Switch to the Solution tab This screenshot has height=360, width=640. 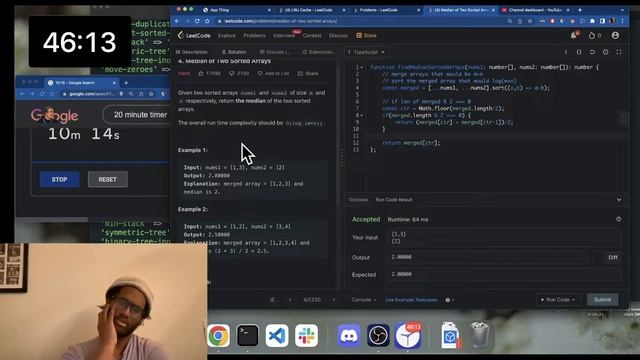[x=234, y=52]
